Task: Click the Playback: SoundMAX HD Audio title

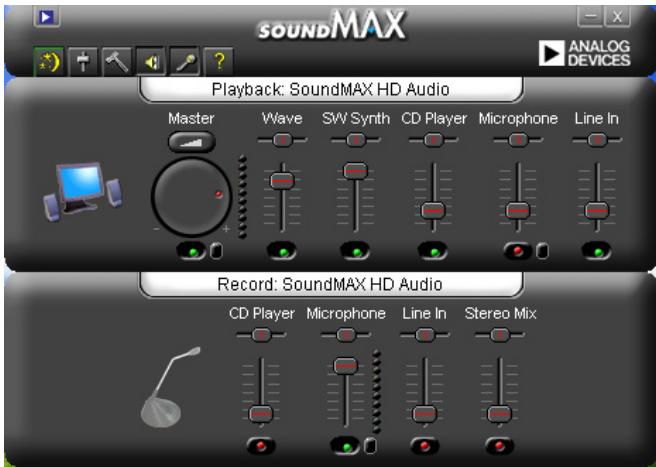Action: (x=331, y=89)
